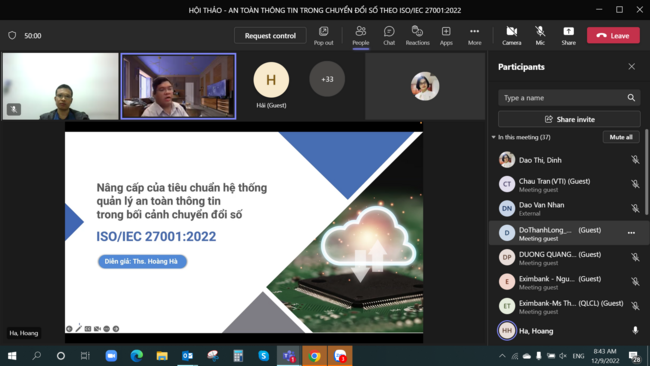The width and height of the screenshot is (650, 366).
Task: Click the meeting shield security icon
Action: click(x=12, y=36)
